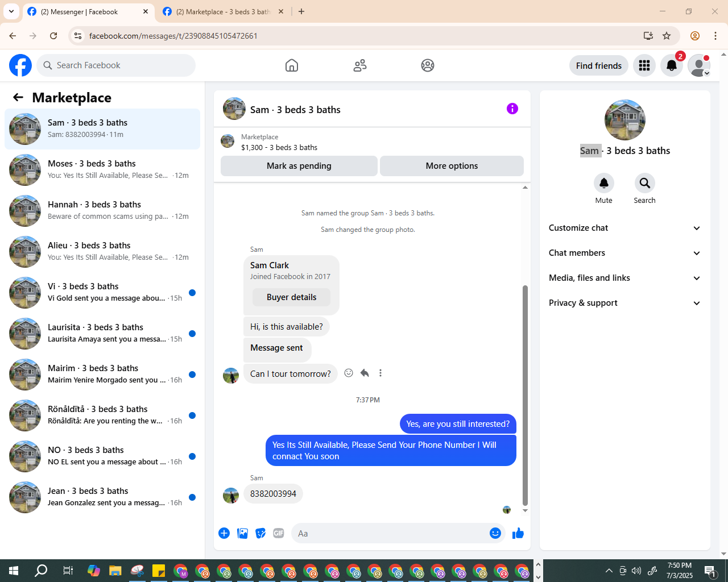
Task: Open a new Chrome tab
Action: (x=301, y=11)
